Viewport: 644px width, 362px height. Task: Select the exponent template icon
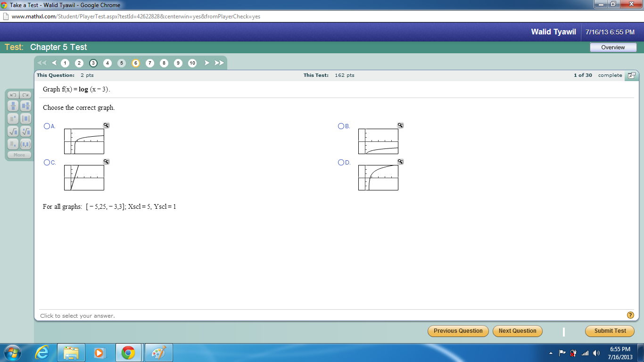click(13, 118)
